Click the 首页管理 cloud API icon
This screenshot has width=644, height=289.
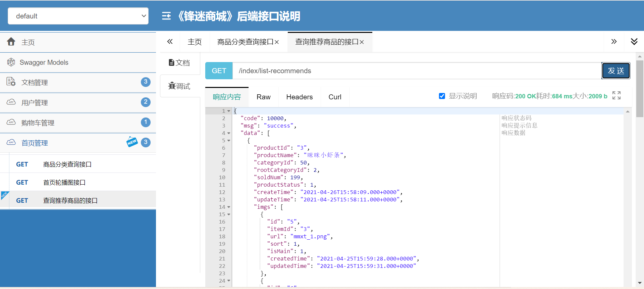pos(11,142)
